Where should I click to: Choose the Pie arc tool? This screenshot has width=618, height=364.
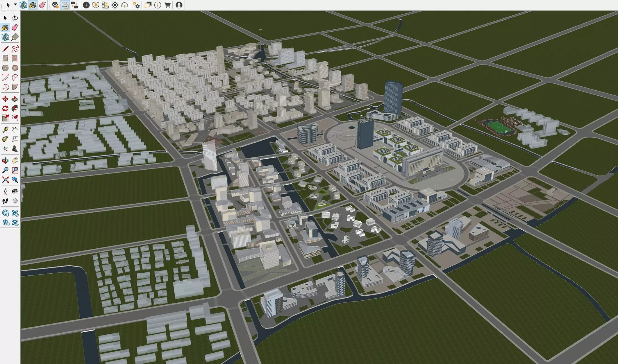pyautogui.click(x=15, y=87)
